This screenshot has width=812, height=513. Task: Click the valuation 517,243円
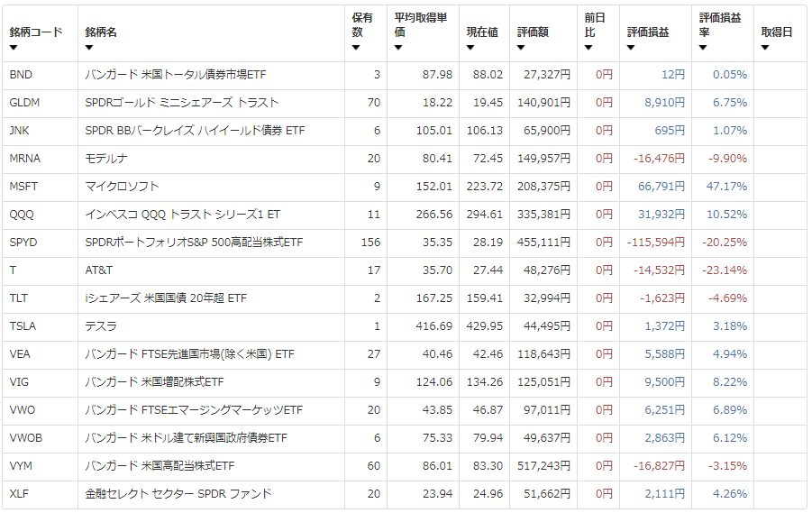[543, 467]
